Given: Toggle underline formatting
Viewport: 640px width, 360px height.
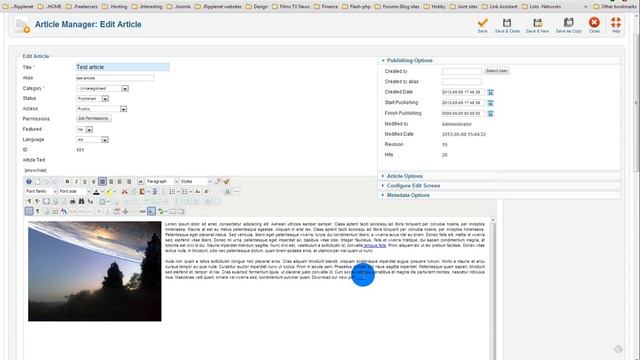Looking at the screenshot, I should [x=84, y=181].
